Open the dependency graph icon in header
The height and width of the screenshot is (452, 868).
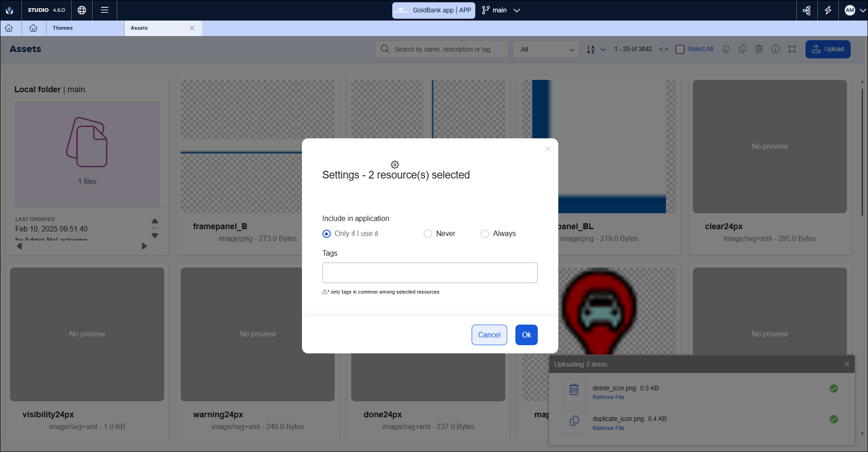[807, 10]
